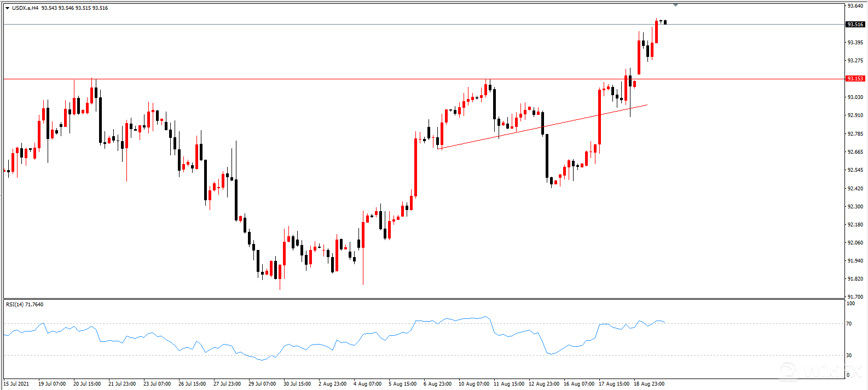Click the black 93.516 current price label

(855, 25)
